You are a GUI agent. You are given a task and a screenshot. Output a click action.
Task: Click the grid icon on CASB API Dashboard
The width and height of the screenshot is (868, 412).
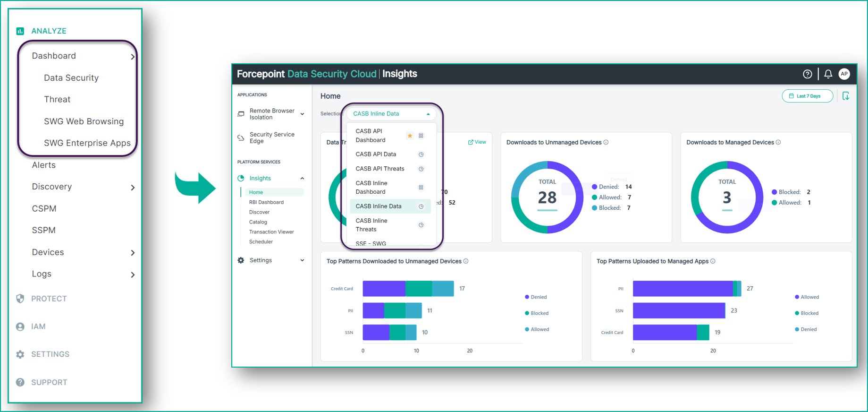pyautogui.click(x=421, y=136)
